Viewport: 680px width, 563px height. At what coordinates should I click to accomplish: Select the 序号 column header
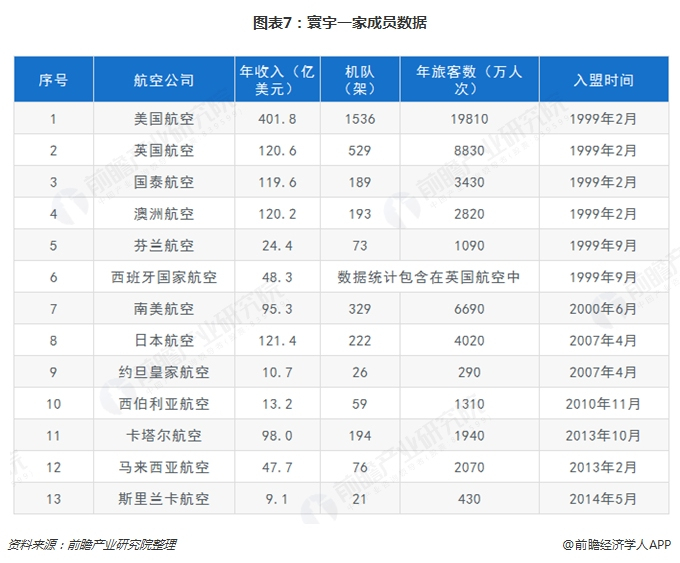pyautogui.click(x=53, y=80)
